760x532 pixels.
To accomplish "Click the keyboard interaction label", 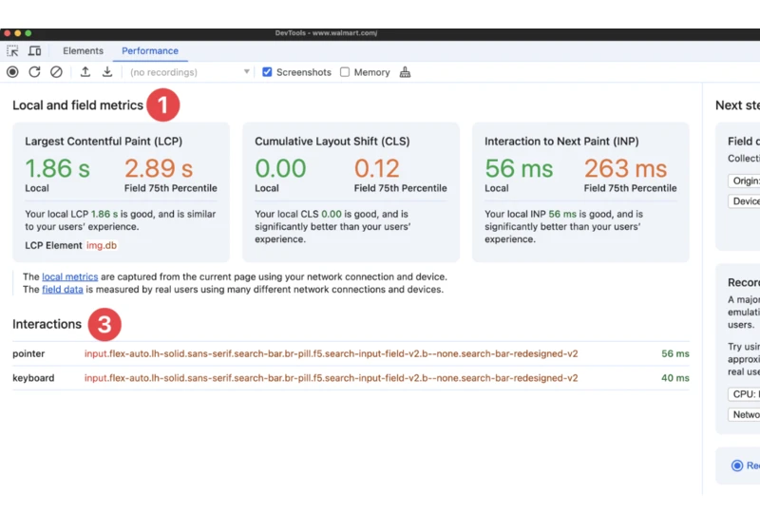I will click(33, 378).
